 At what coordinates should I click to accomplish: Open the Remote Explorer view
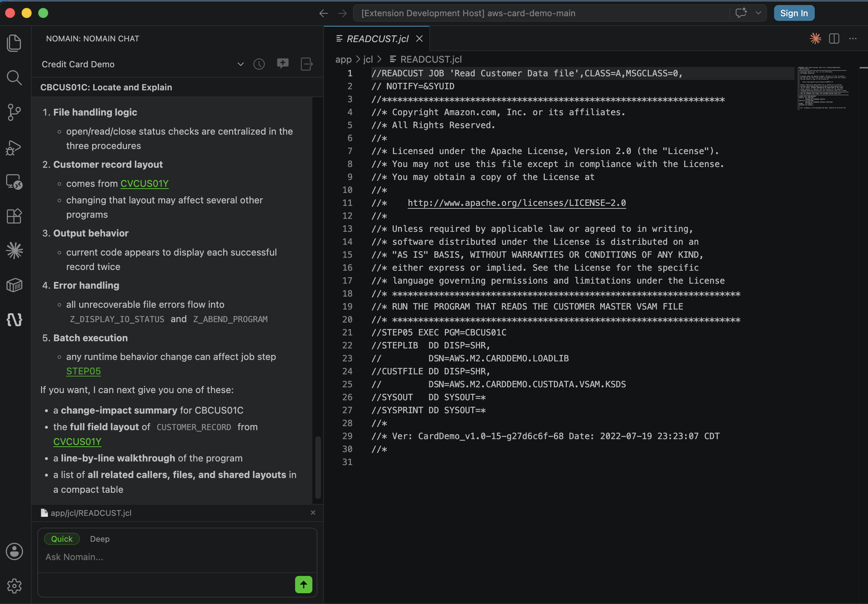coord(14,182)
